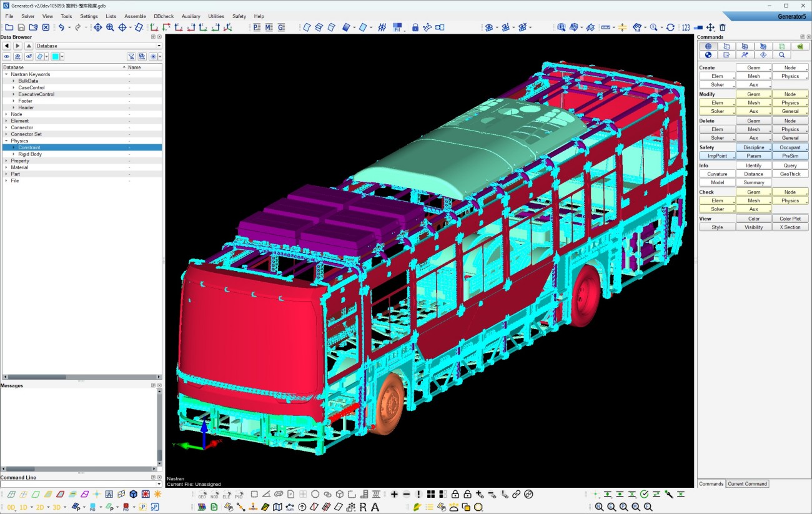Viewport: 812px width, 514px height.
Task: Click the lock icon in top toolbar
Action: [x=415, y=27]
